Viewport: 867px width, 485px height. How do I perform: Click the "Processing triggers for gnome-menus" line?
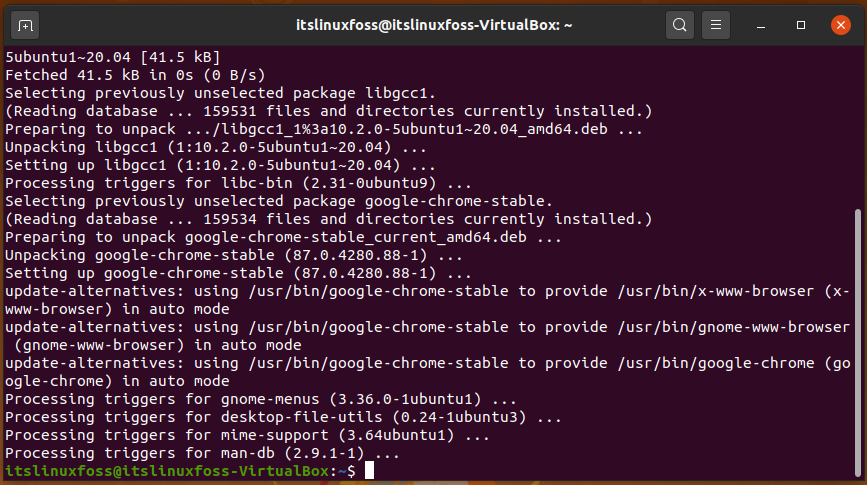261,399
